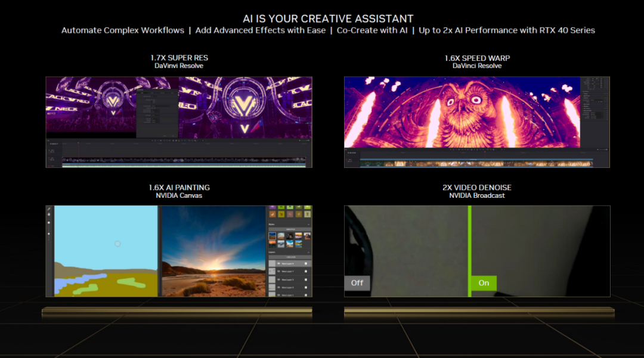The width and height of the screenshot is (644, 358).
Task: Select the owl clip thumbnails in Speed Warp timeline
Action: pyautogui.click(x=476, y=163)
